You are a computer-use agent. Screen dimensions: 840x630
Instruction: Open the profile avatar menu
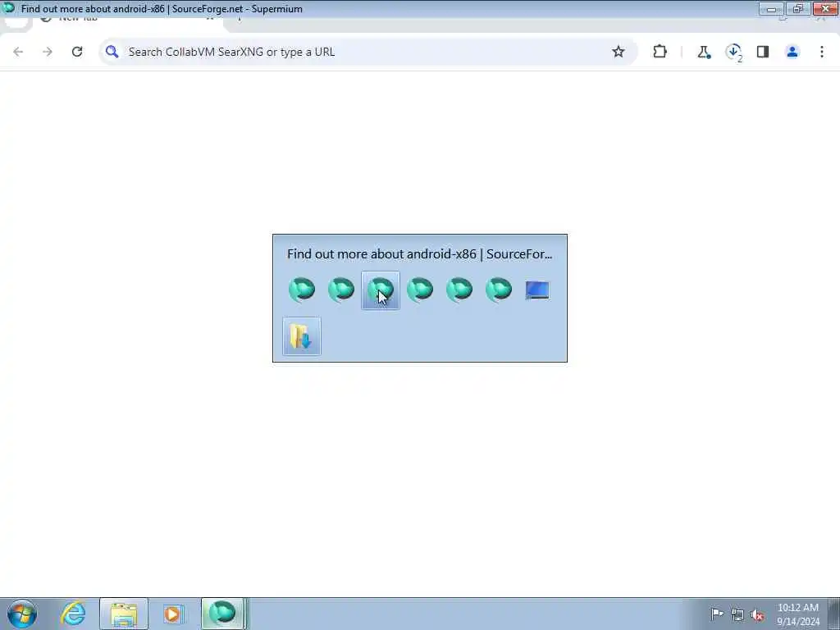click(792, 52)
